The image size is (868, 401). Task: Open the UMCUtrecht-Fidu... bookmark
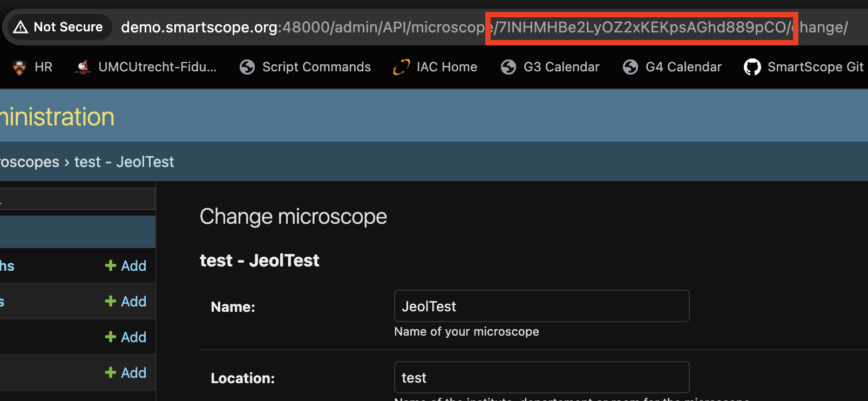[x=146, y=67]
